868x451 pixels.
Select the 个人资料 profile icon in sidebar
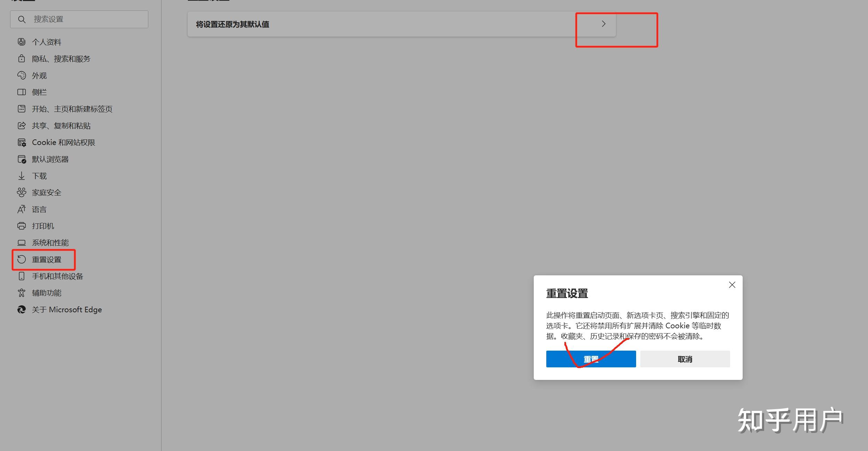(22, 42)
